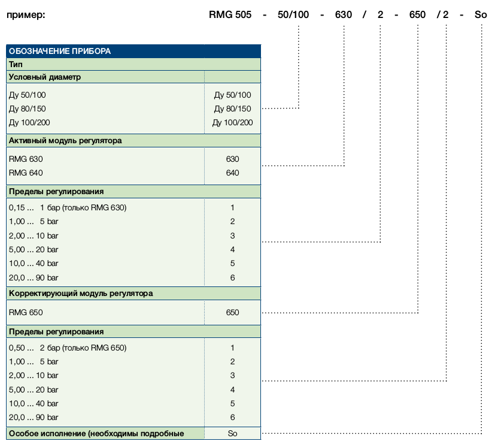504x447 pixels.
Task: Select the Тип row
Action: click(133, 64)
